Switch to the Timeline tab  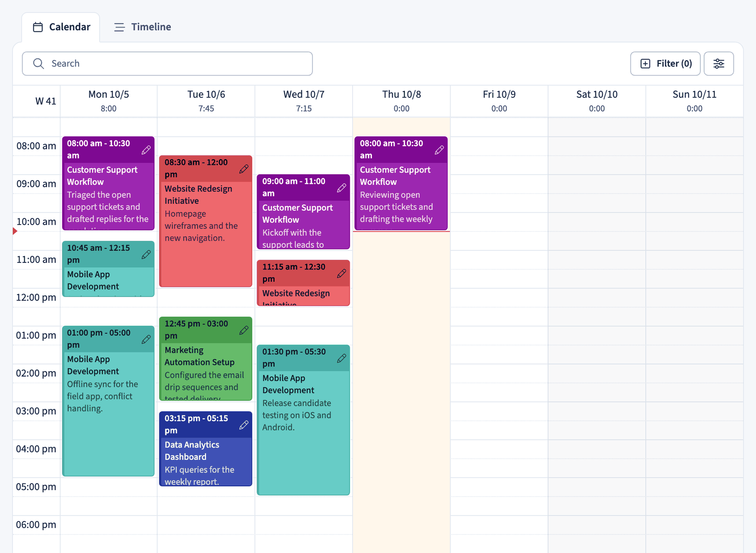click(142, 27)
